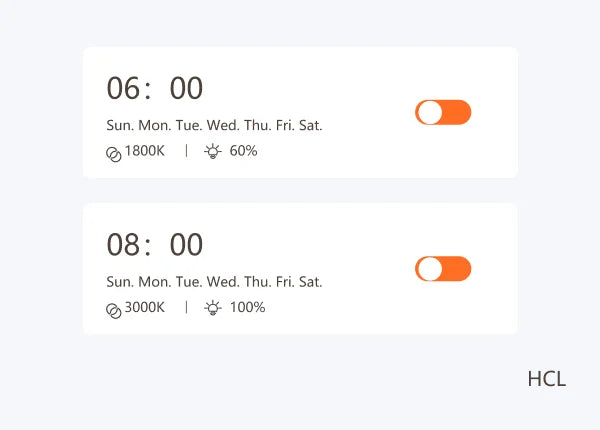Disable the 06:00 schedule switch
This screenshot has width=600, height=430.
click(x=443, y=113)
